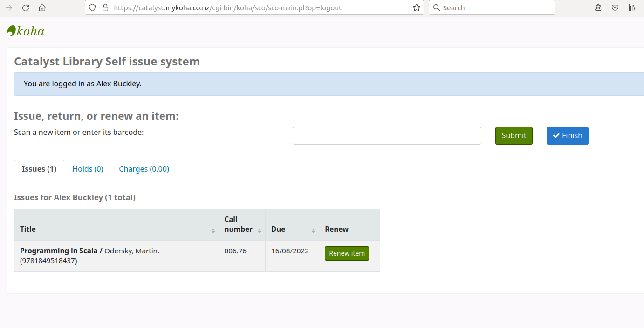Open the Pocket save icon

[x=615, y=8]
